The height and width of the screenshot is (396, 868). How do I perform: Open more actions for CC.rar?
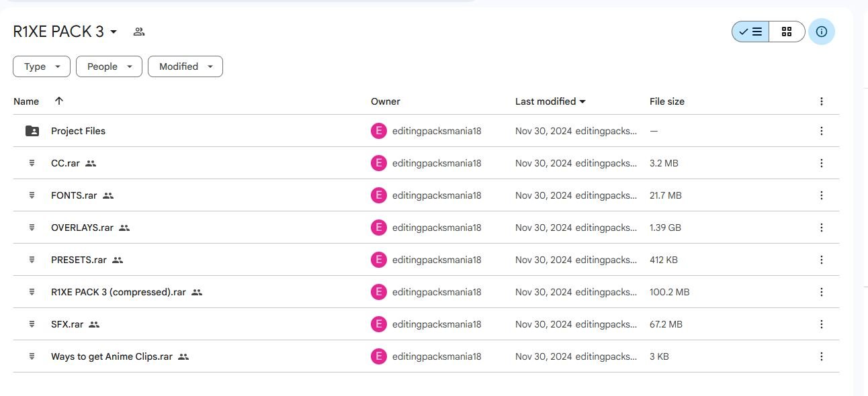click(821, 163)
